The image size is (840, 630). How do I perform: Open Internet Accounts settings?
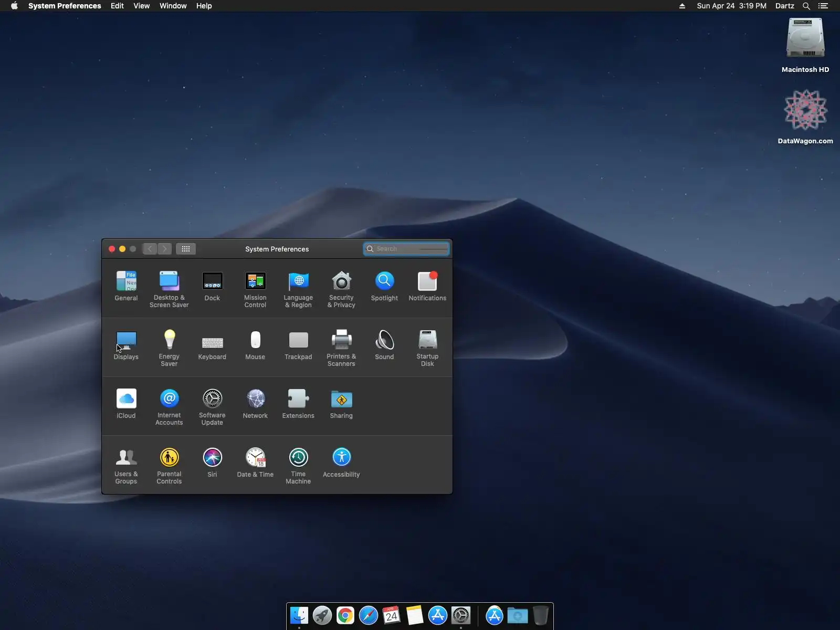point(169,407)
